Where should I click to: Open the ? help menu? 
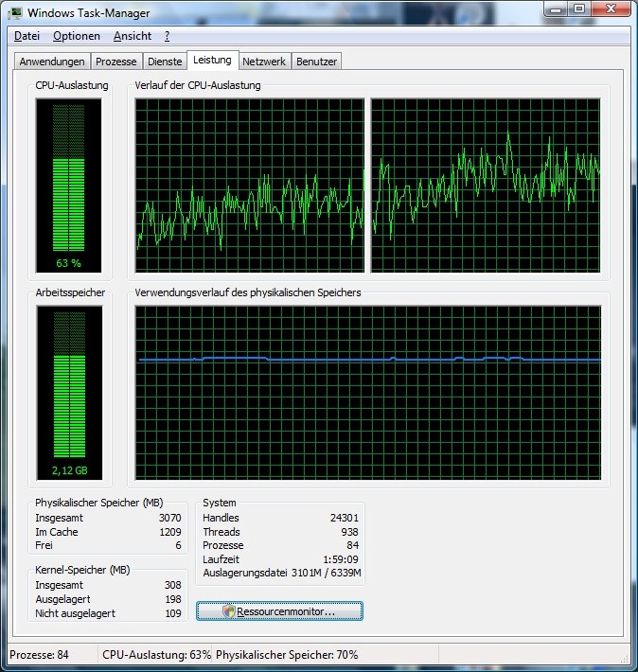point(167,36)
